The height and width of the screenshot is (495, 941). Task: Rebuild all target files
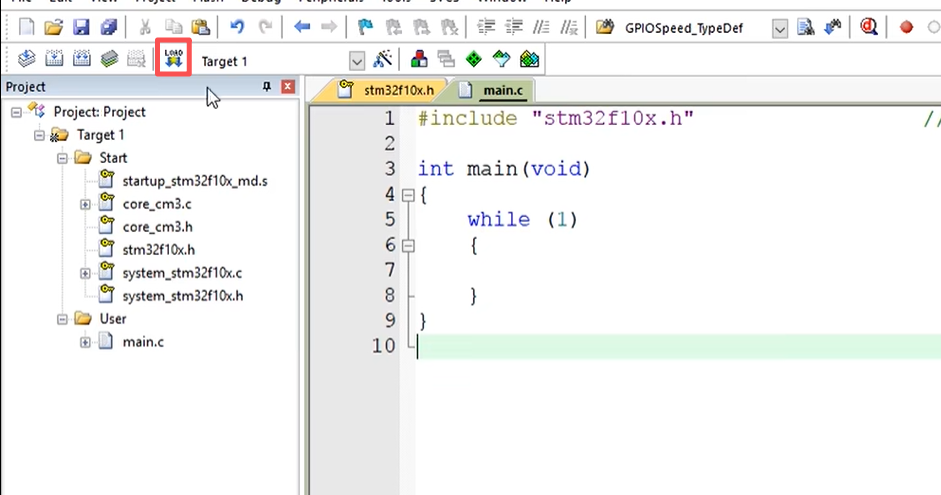(82, 59)
